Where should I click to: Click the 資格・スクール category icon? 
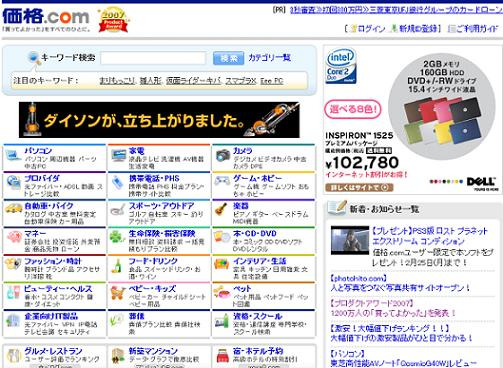pyautogui.click(x=222, y=321)
